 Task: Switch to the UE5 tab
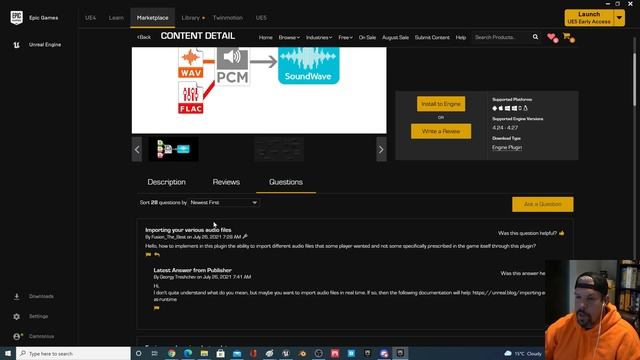[261, 18]
